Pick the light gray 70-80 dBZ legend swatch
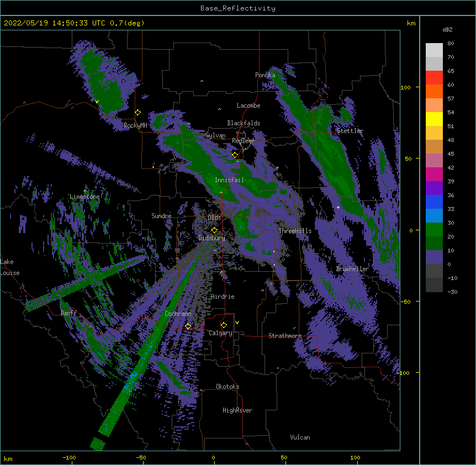This screenshot has width=476, height=465. 434,50
